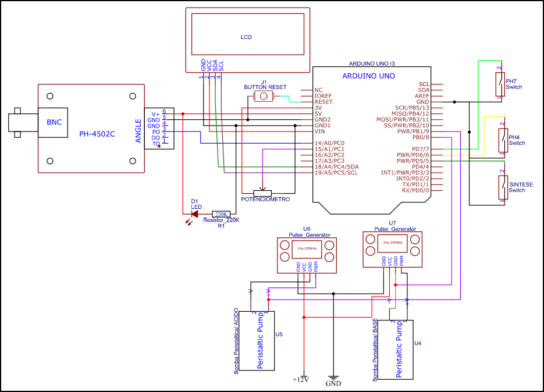Select the BUTTON RESET pushbutton symbol
The height and width of the screenshot is (392, 544).
[264, 96]
